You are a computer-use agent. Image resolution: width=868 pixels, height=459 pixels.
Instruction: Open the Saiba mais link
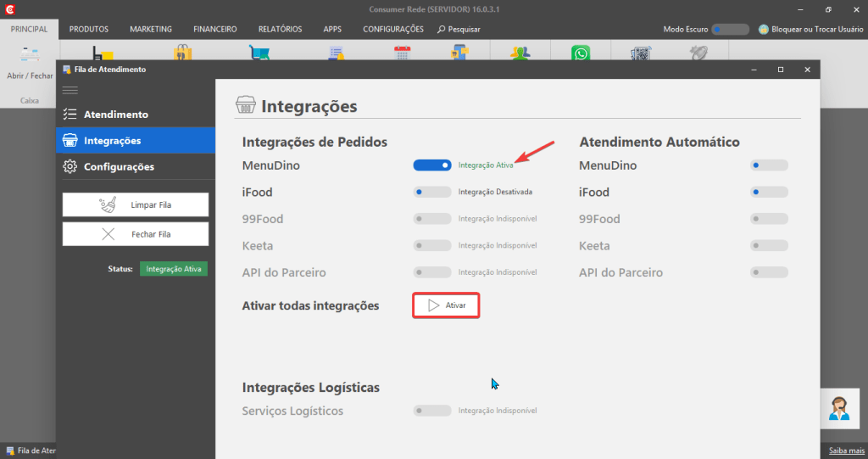pos(847,451)
